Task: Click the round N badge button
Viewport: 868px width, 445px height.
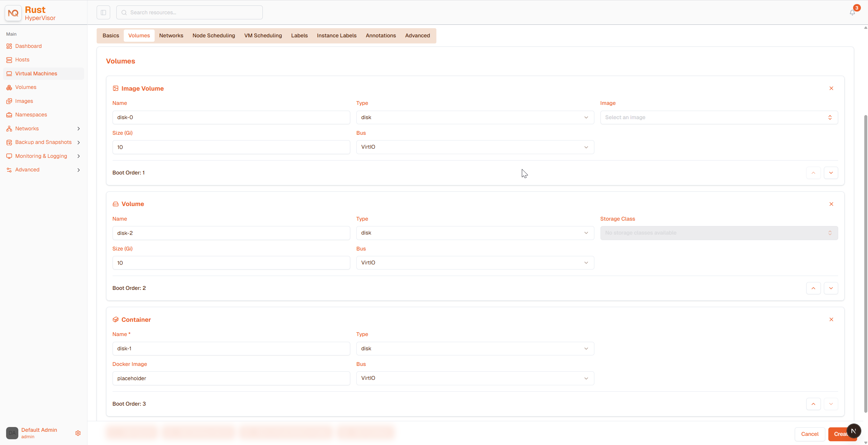Action: pyautogui.click(x=854, y=431)
